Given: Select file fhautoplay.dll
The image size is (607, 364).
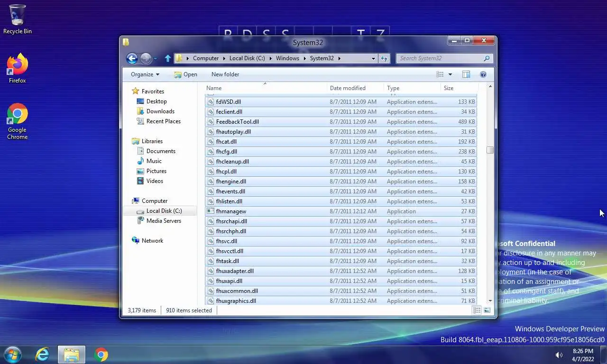Looking at the screenshot, I should 341,132.
